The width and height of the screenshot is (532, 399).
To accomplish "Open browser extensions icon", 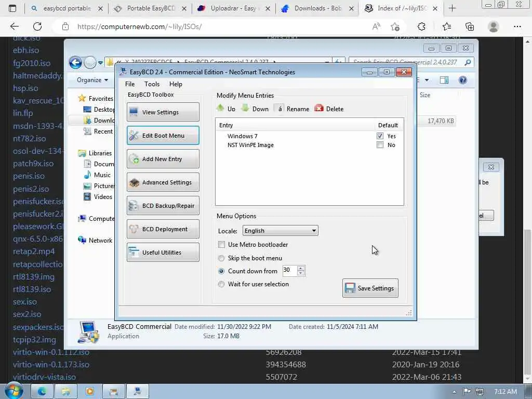I will click(421, 26).
